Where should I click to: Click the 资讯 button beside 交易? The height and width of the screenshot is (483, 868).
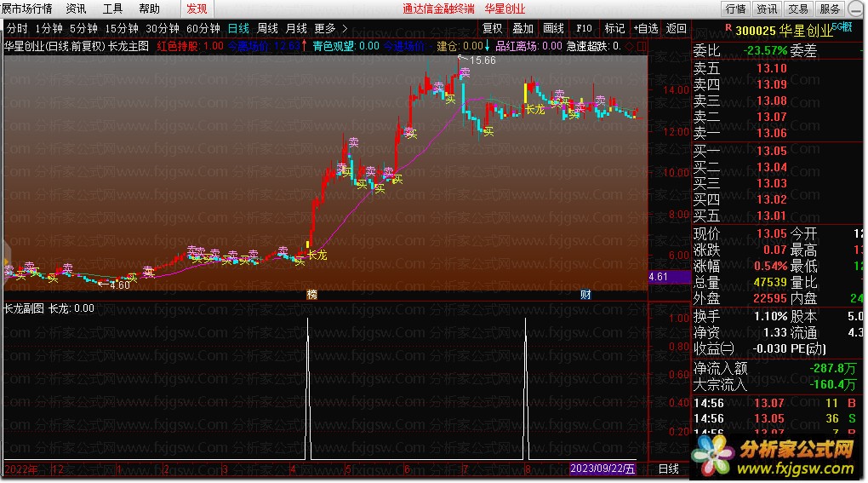click(x=768, y=9)
